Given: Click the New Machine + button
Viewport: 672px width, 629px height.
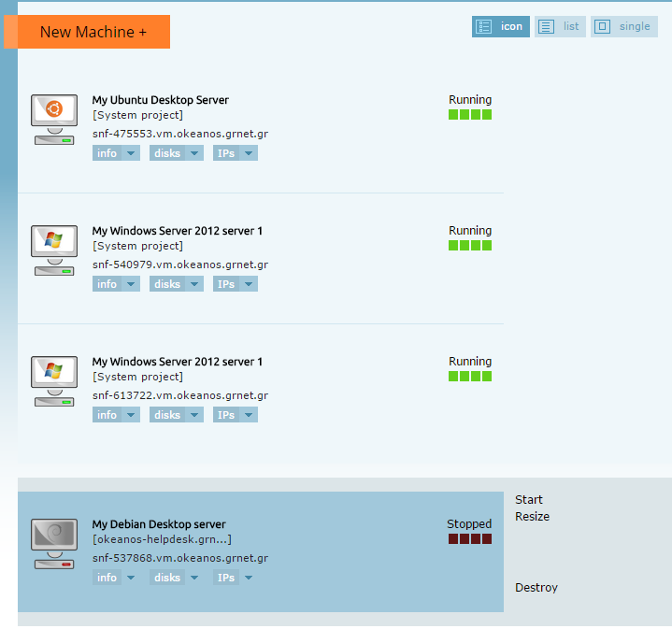Looking at the screenshot, I should coord(93,32).
